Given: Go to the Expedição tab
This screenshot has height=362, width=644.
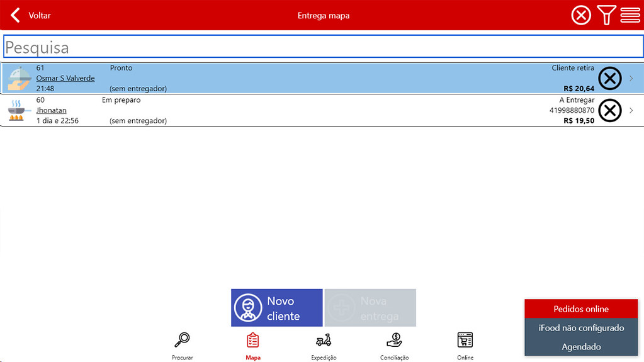Looking at the screenshot, I should (x=324, y=346).
